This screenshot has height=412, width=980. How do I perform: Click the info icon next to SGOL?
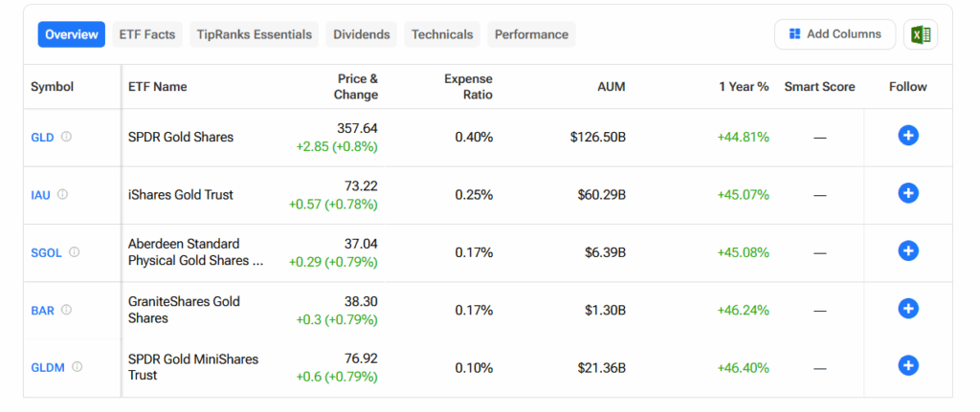(x=74, y=252)
